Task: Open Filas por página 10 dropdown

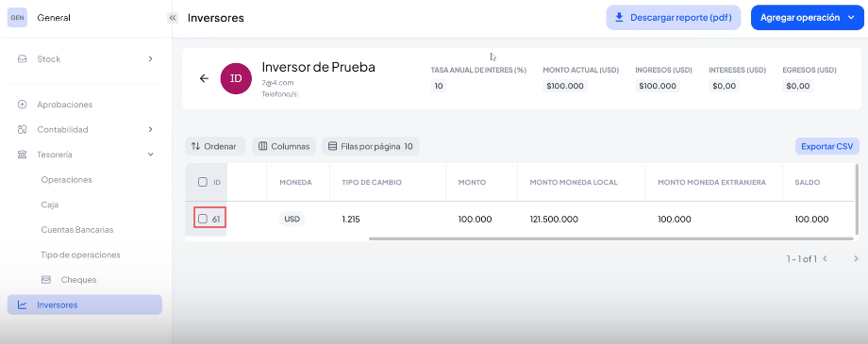Action: point(371,147)
